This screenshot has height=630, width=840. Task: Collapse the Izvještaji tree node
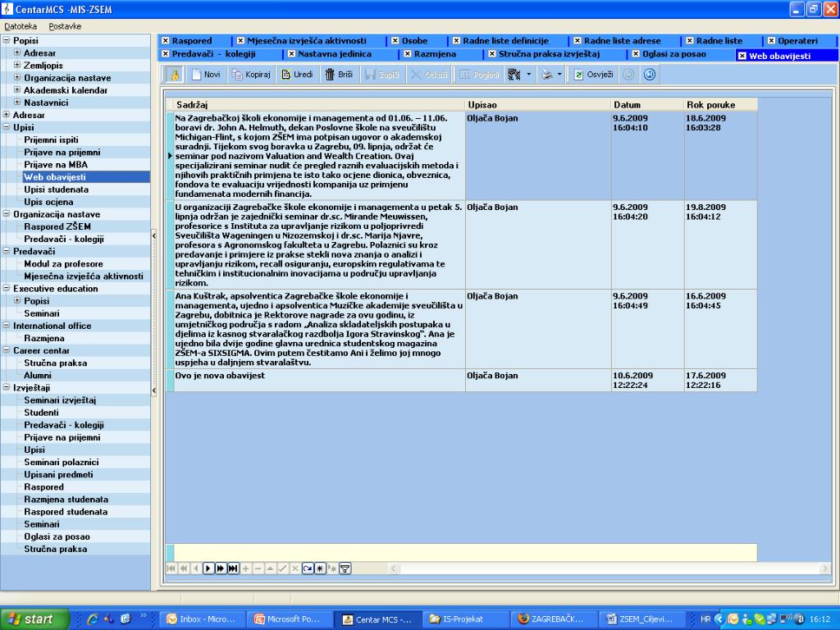(7, 387)
